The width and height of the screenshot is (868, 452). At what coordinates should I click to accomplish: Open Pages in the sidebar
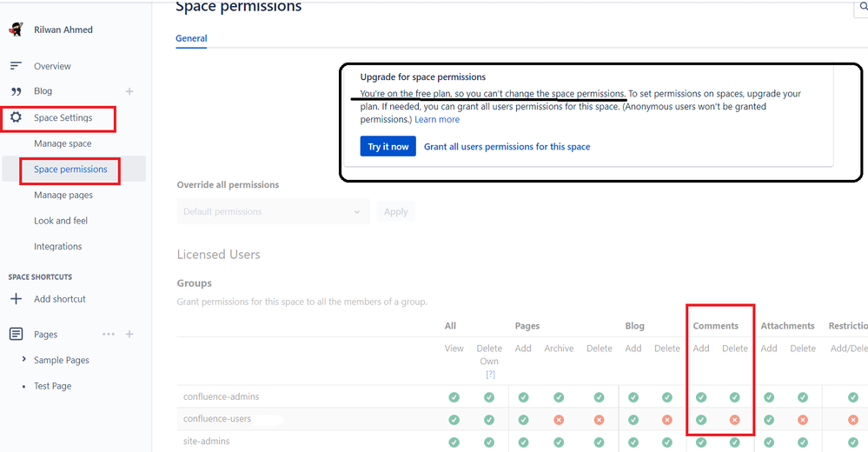pyautogui.click(x=45, y=335)
